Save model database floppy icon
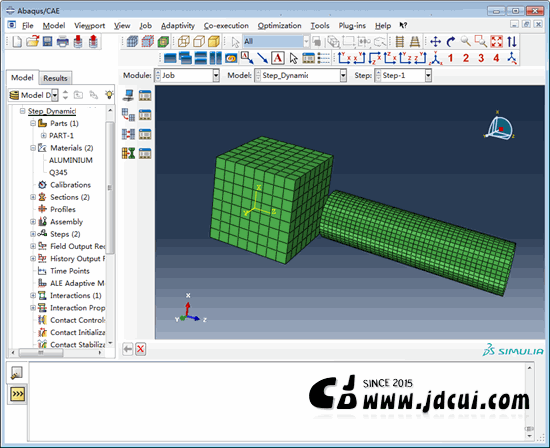The image size is (550, 448). [47, 41]
